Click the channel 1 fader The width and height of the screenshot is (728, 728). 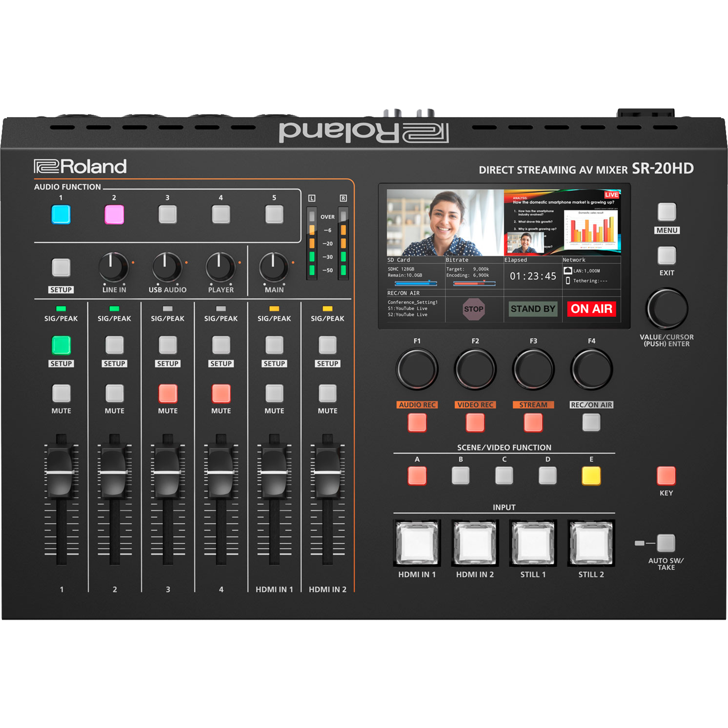click(x=61, y=472)
